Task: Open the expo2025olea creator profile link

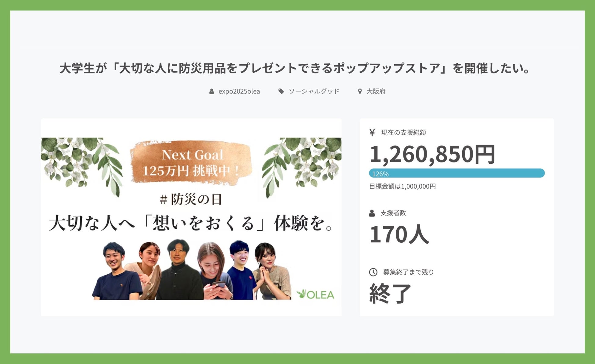Action: [x=239, y=91]
